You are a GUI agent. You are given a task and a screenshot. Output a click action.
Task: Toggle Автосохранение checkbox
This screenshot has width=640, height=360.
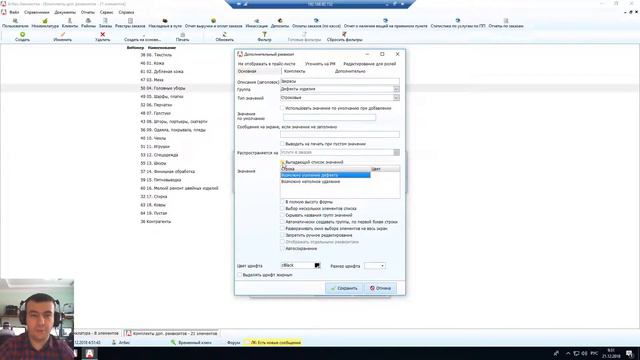(x=282, y=248)
